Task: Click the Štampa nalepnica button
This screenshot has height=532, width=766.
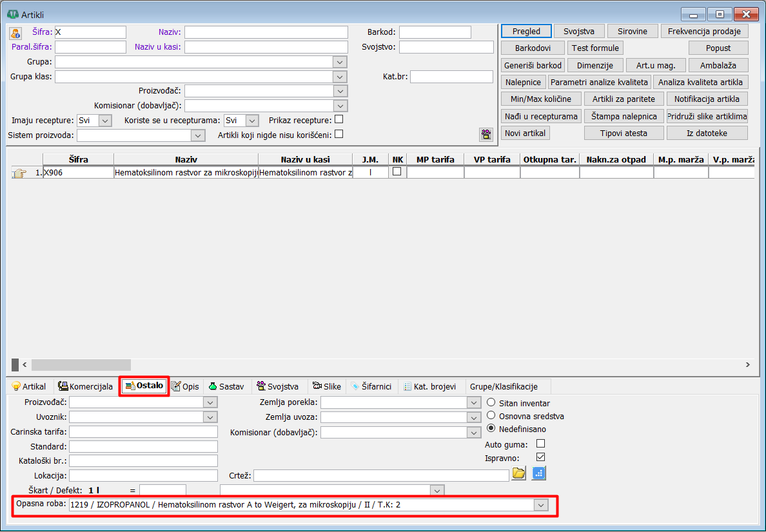Action: point(624,116)
